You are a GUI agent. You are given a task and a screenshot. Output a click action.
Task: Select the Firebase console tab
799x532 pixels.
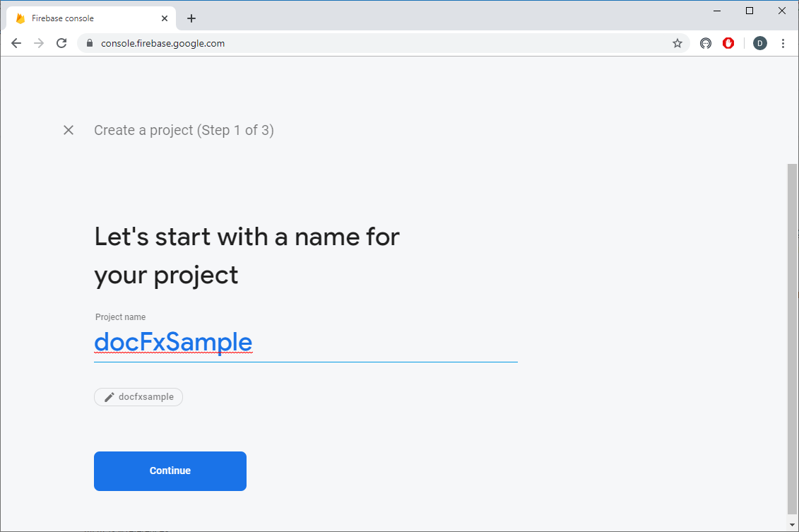78,18
